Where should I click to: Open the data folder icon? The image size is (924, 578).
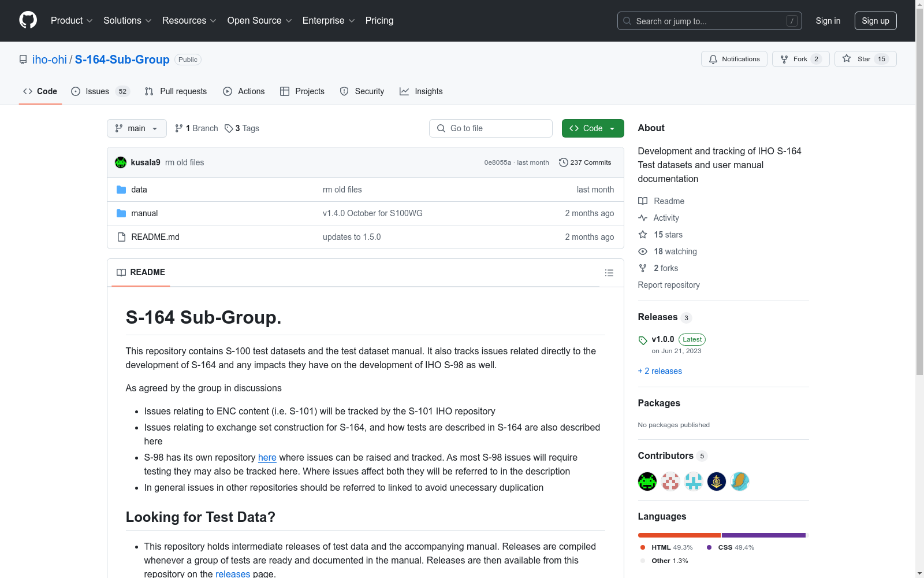pos(121,190)
